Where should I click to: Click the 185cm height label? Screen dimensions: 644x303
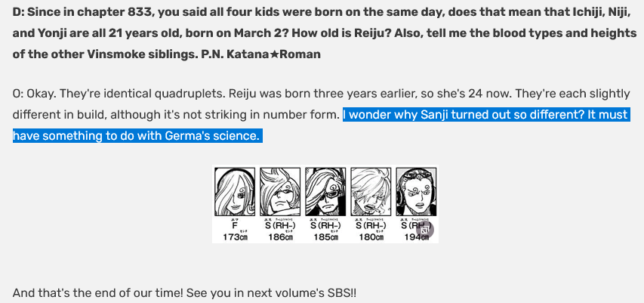click(x=325, y=237)
